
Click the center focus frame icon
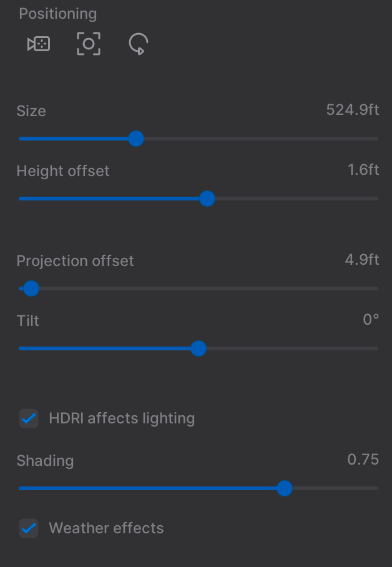[89, 44]
